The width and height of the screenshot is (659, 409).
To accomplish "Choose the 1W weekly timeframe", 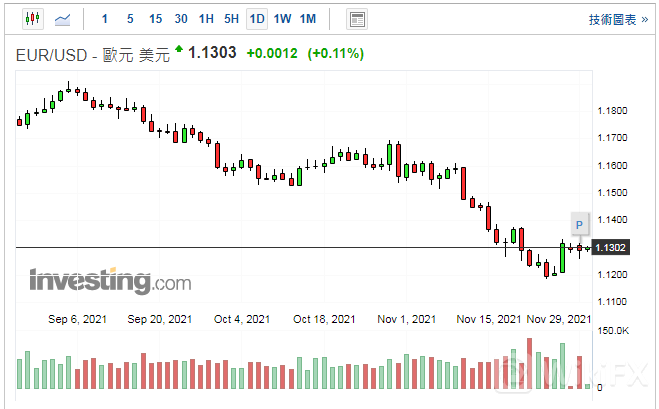I will tap(282, 19).
